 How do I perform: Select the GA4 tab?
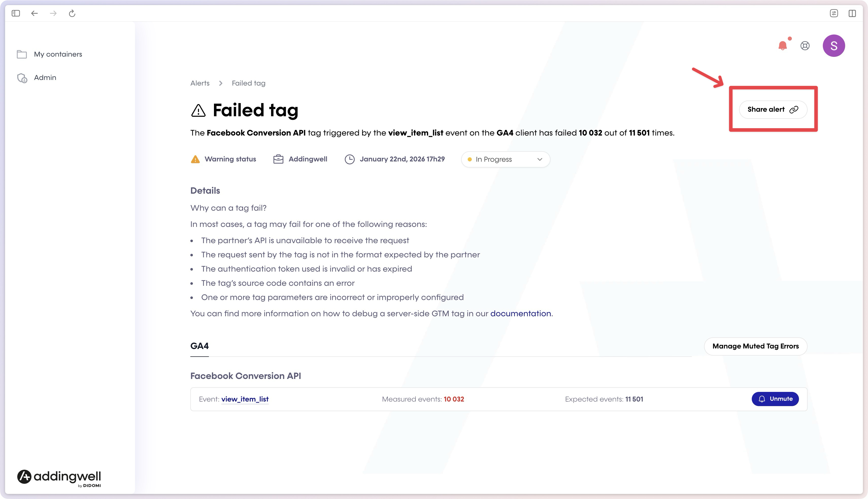[x=199, y=346]
